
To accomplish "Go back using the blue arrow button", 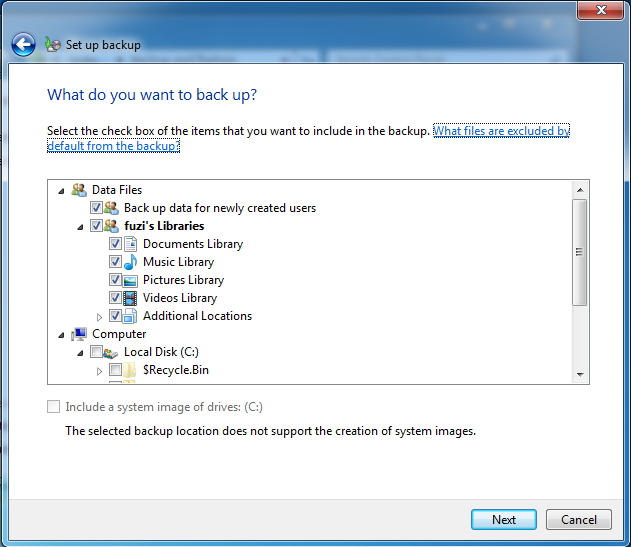I will [x=23, y=44].
